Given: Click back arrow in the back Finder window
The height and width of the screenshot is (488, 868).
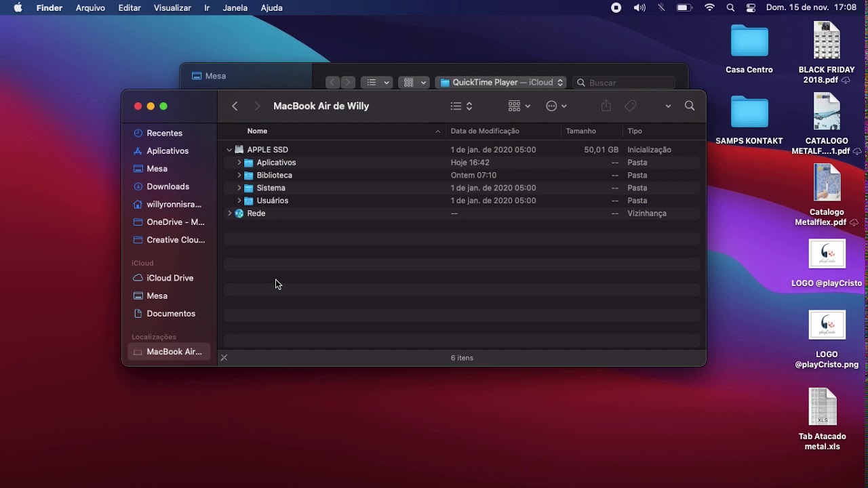Looking at the screenshot, I should (332, 83).
